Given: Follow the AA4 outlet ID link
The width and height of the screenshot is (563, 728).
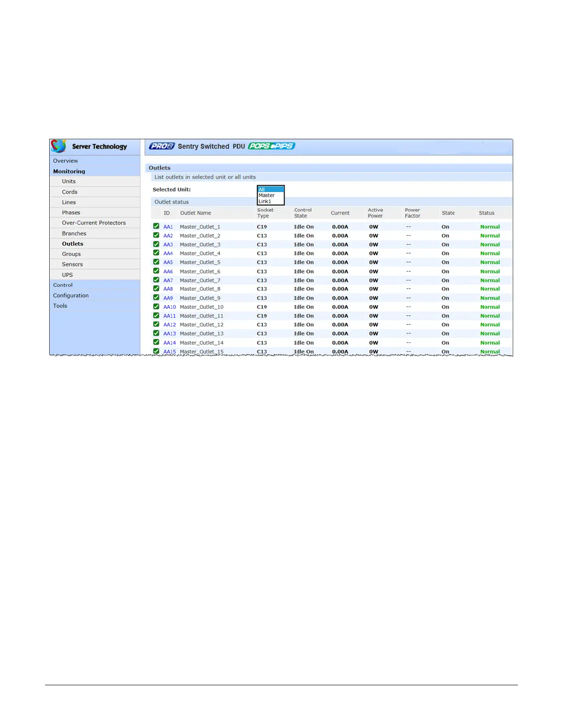Looking at the screenshot, I should coord(168,254).
